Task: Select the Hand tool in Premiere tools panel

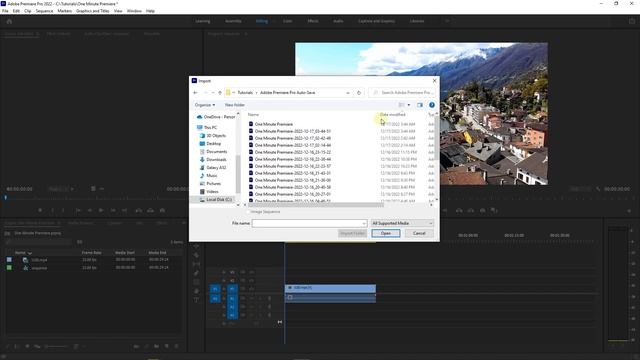Action: coord(196,291)
